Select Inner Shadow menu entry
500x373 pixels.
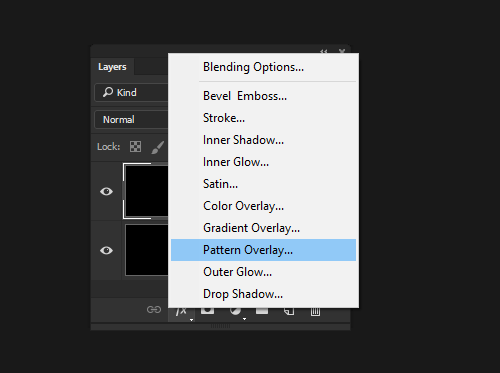tap(263, 140)
